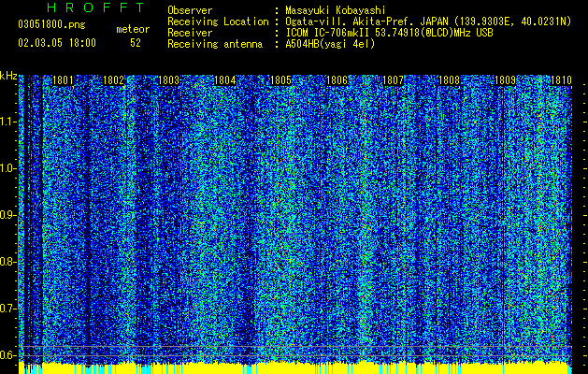Click the HROFFT title text
588x374 pixels.
point(96,7)
